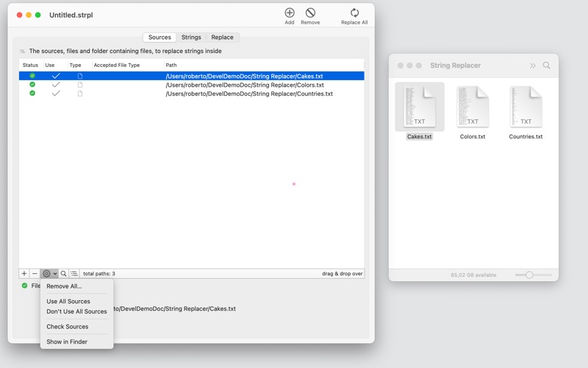This screenshot has width=588, height=368.
Task: Click the green status icon below the list
Action: click(x=24, y=286)
